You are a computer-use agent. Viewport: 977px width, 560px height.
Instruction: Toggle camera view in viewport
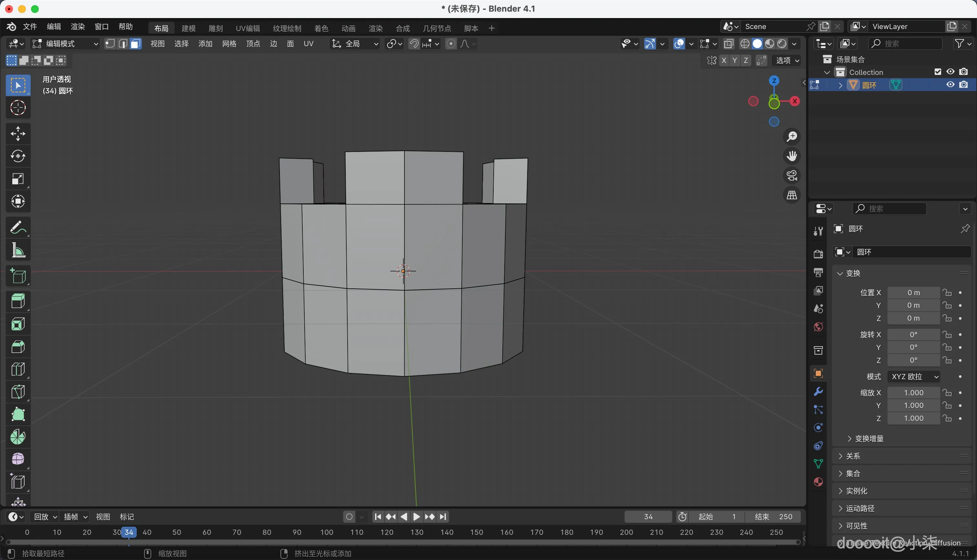(x=792, y=176)
